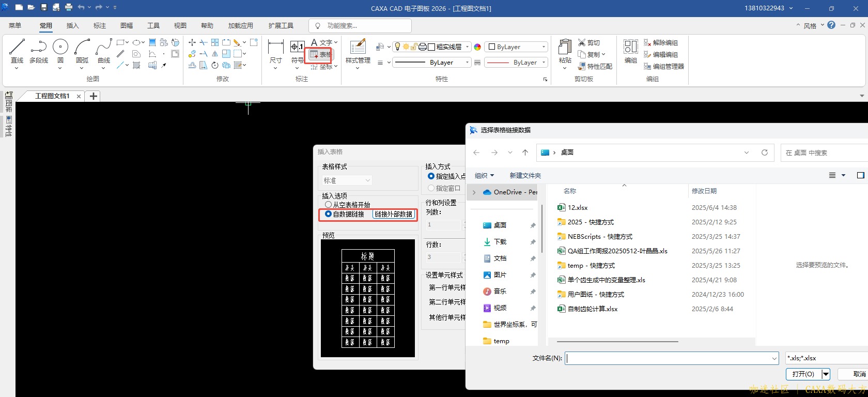Open the 视图 ribbon tab
This screenshot has width=868, height=397.
pos(180,26)
